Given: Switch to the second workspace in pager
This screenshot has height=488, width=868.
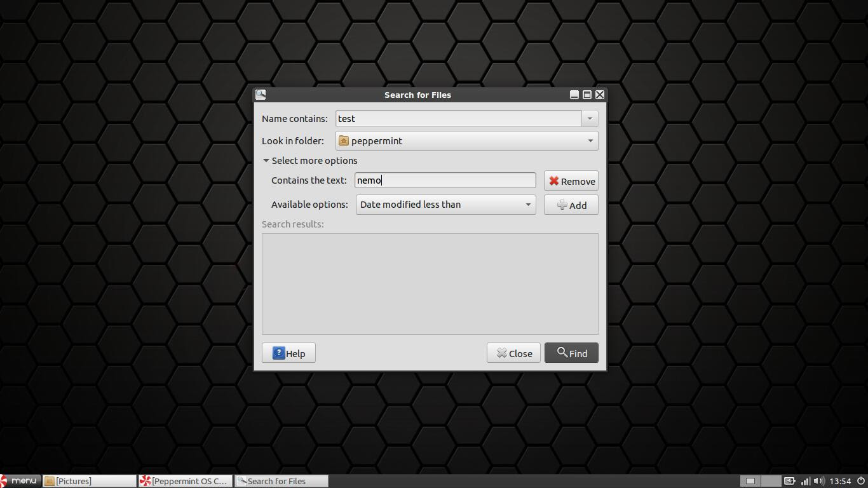Looking at the screenshot, I should pyautogui.click(x=770, y=481).
